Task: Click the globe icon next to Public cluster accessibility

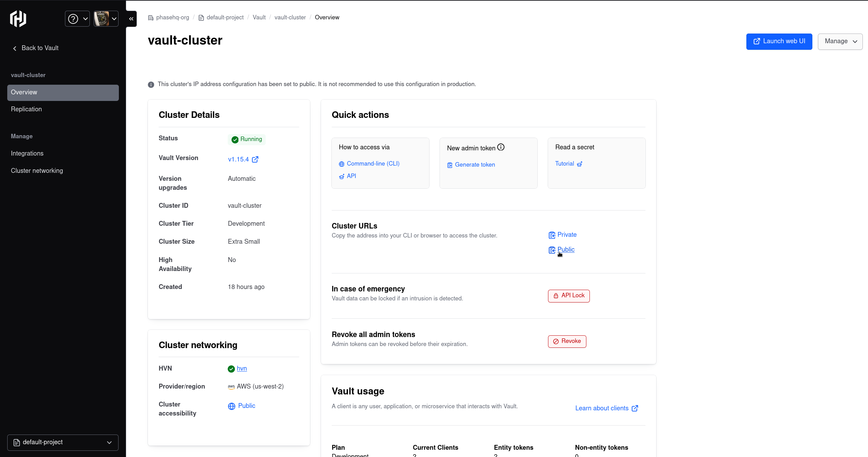Action: point(232,406)
